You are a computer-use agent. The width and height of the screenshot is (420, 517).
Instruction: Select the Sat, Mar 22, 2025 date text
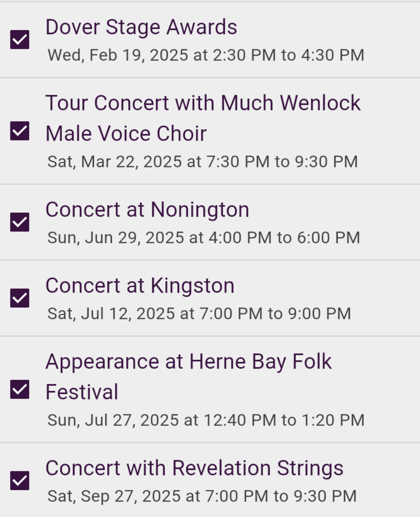click(x=203, y=162)
